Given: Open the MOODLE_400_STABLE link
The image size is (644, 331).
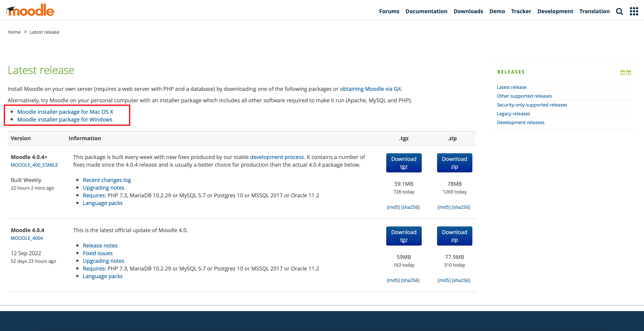Looking at the screenshot, I should click(34, 165).
